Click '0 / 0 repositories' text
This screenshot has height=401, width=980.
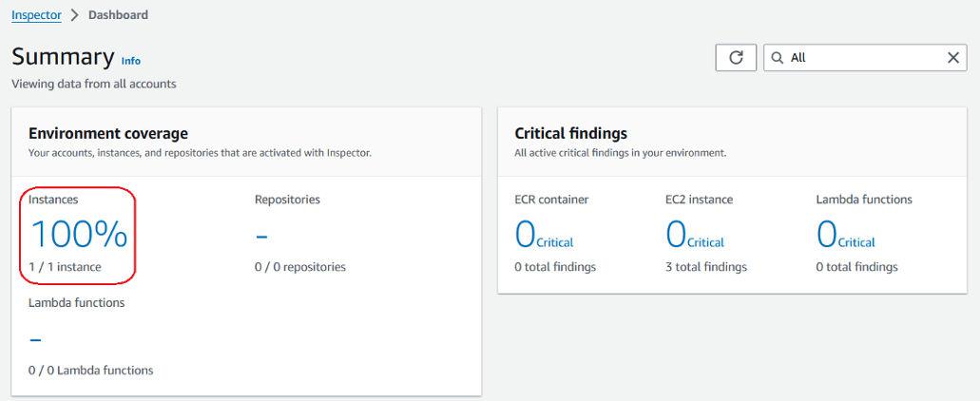click(299, 267)
